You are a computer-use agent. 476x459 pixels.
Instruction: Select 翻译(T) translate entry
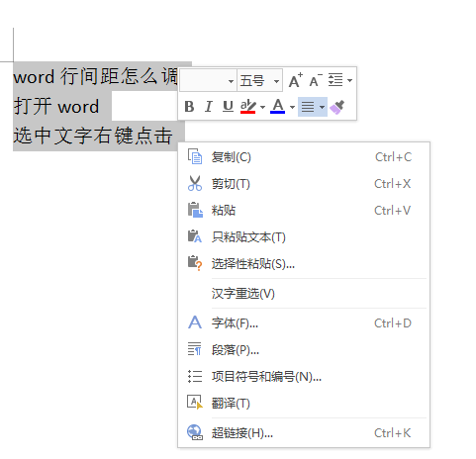click(x=304, y=404)
